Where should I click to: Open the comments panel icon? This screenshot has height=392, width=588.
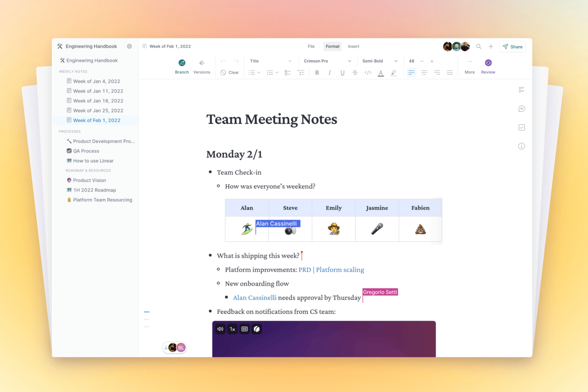pos(521,109)
